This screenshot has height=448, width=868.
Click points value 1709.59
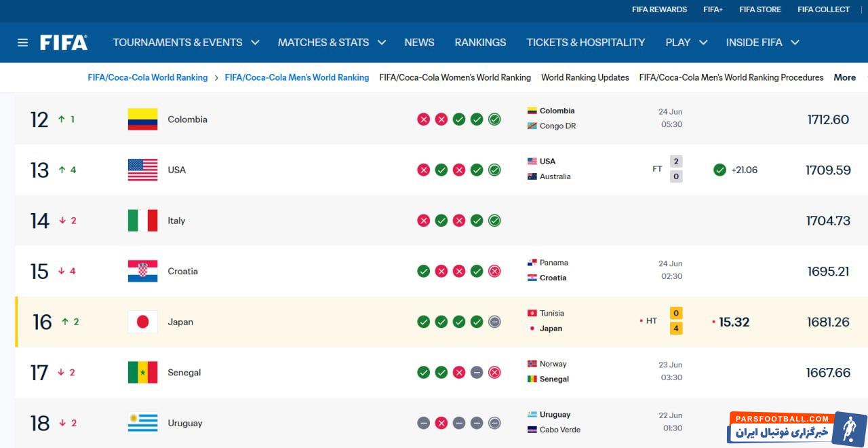(x=828, y=170)
